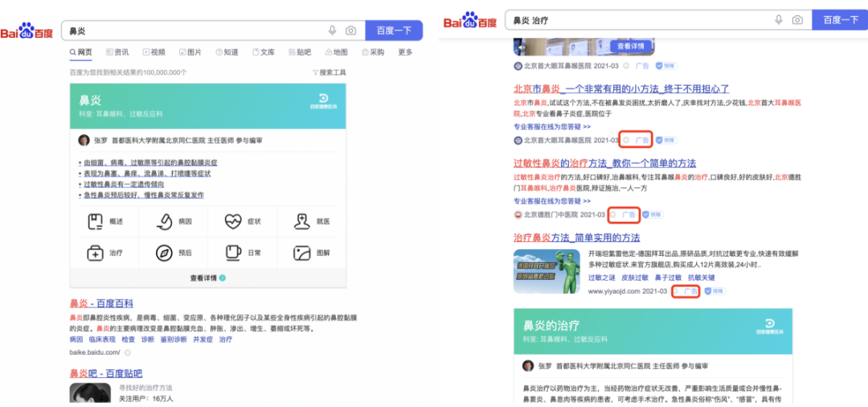Click 保障 shield badge beside yiyaojd.com
868x407 pixels.
tap(714, 290)
